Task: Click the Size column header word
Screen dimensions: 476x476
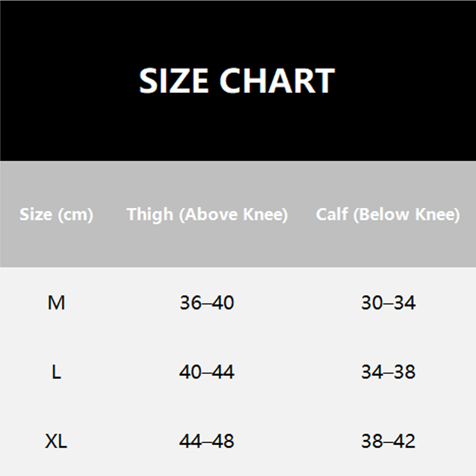Action: coord(37,214)
